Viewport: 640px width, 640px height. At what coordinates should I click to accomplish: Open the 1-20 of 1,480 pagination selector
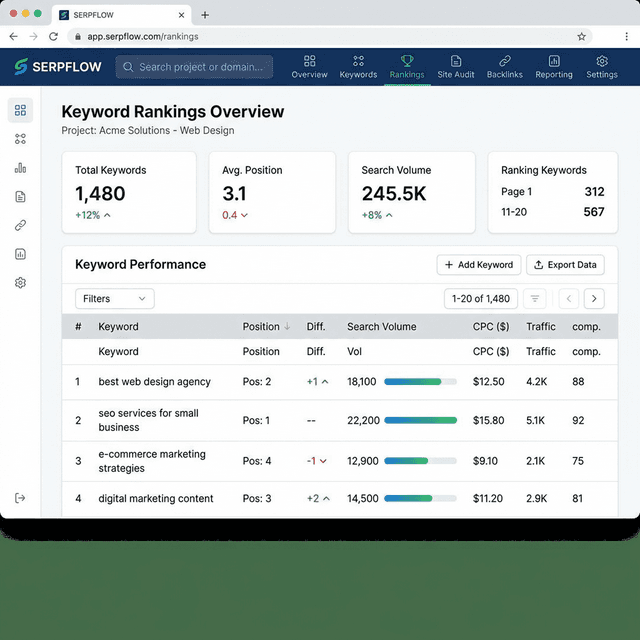coord(480,298)
